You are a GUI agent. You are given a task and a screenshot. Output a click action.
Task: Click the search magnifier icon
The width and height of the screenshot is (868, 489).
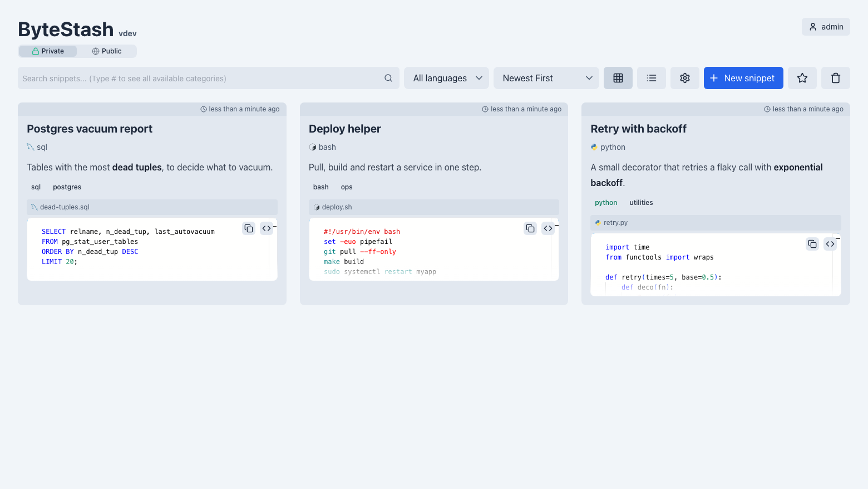pos(388,78)
